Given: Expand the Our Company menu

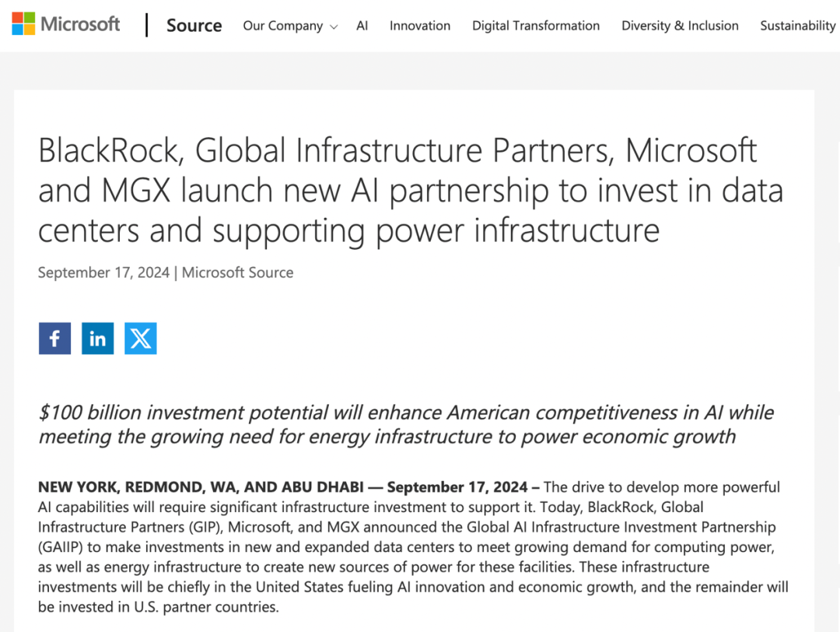Looking at the screenshot, I should click(282, 26).
